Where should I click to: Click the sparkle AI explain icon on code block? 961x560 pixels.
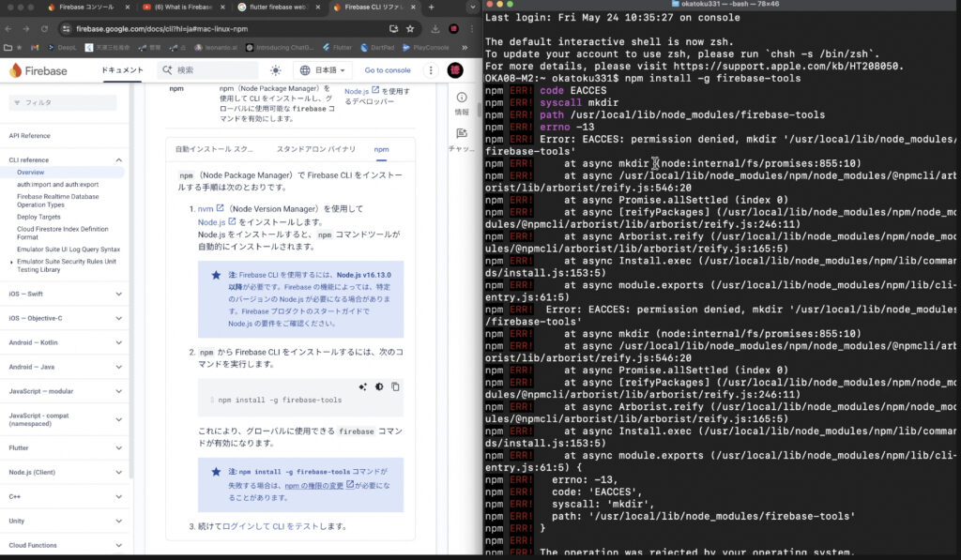coord(362,386)
